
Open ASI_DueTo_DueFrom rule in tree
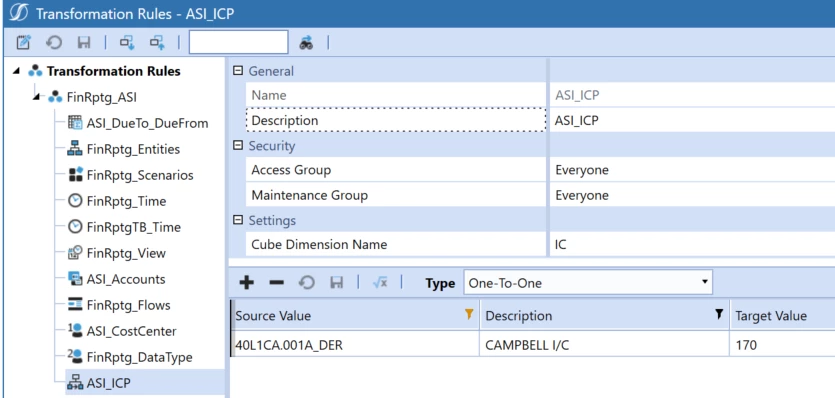click(x=148, y=124)
